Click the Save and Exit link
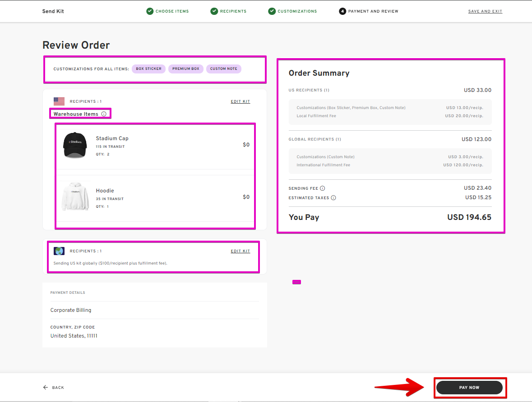Viewport: 532px width, 402px height. click(x=485, y=11)
